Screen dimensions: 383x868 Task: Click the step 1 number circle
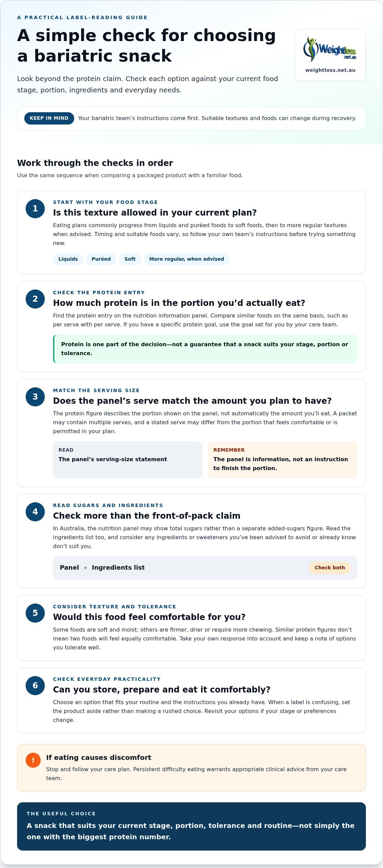pyautogui.click(x=35, y=209)
